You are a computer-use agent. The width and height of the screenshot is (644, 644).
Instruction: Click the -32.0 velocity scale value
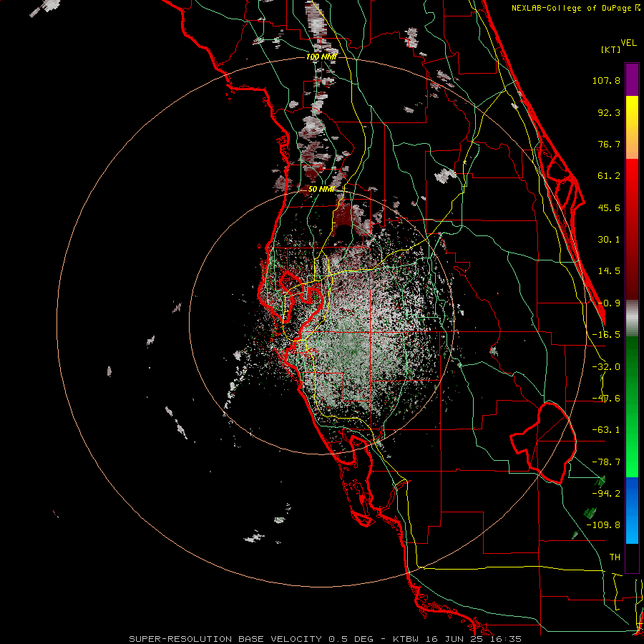(x=606, y=367)
